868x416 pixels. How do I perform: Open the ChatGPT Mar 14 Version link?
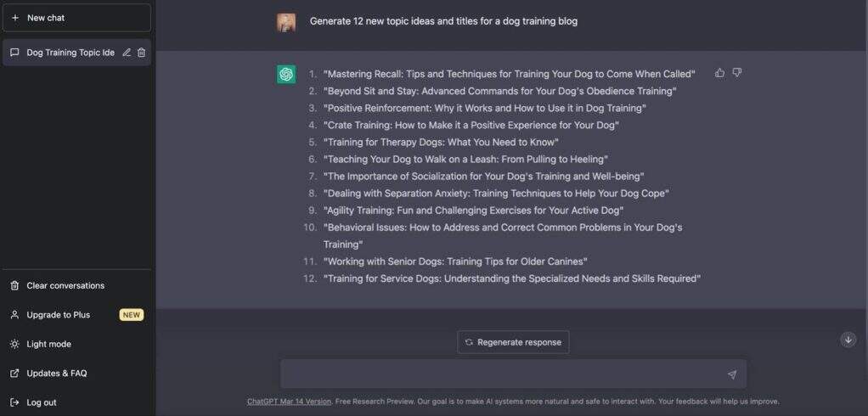click(289, 402)
